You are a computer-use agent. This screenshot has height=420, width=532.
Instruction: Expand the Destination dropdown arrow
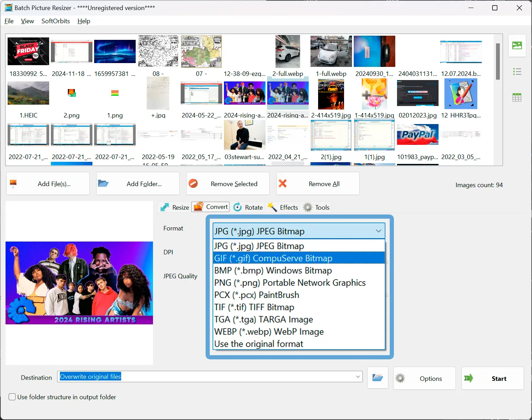coord(358,377)
